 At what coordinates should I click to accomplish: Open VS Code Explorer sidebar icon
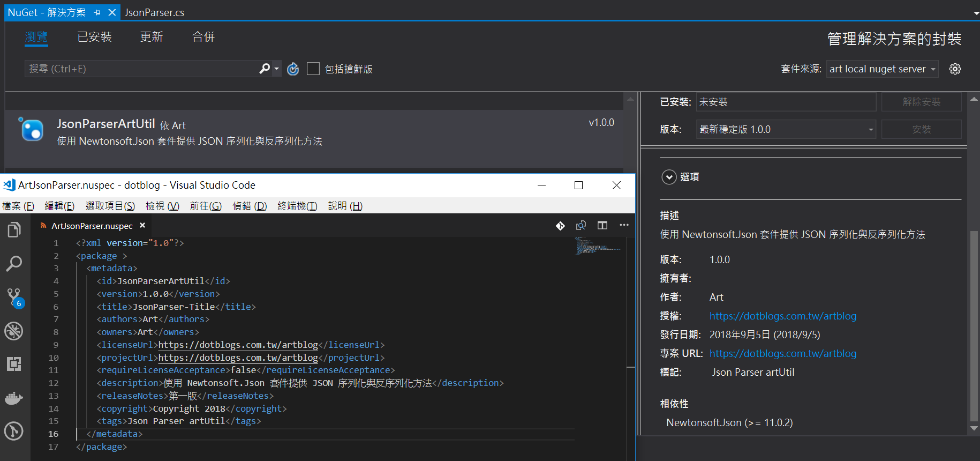pyautogui.click(x=14, y=230)
